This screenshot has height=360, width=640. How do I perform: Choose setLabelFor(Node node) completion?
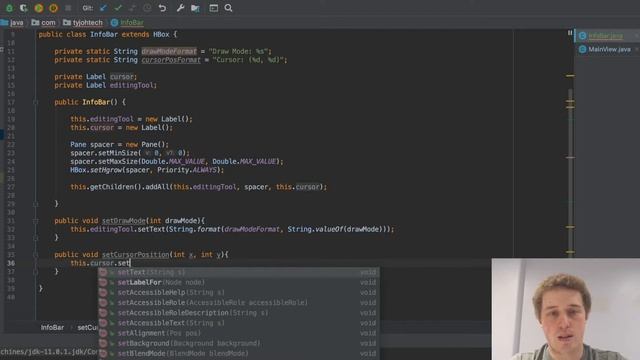point(239,282)
